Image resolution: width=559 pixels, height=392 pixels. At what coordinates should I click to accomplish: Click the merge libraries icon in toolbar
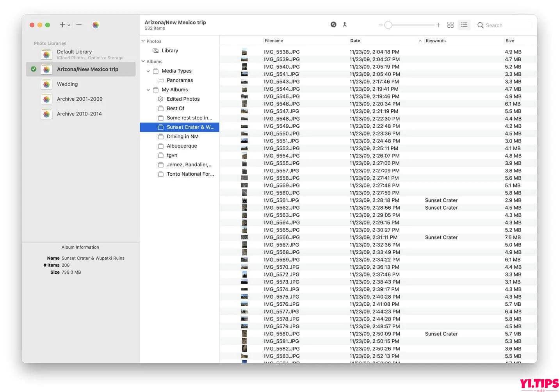[x=345, y=24]
